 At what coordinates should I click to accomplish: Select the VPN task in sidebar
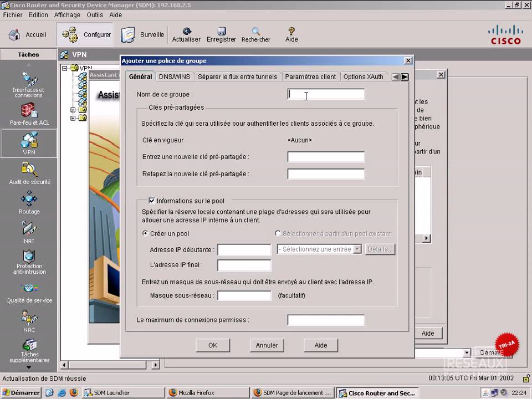coord(29,143)
